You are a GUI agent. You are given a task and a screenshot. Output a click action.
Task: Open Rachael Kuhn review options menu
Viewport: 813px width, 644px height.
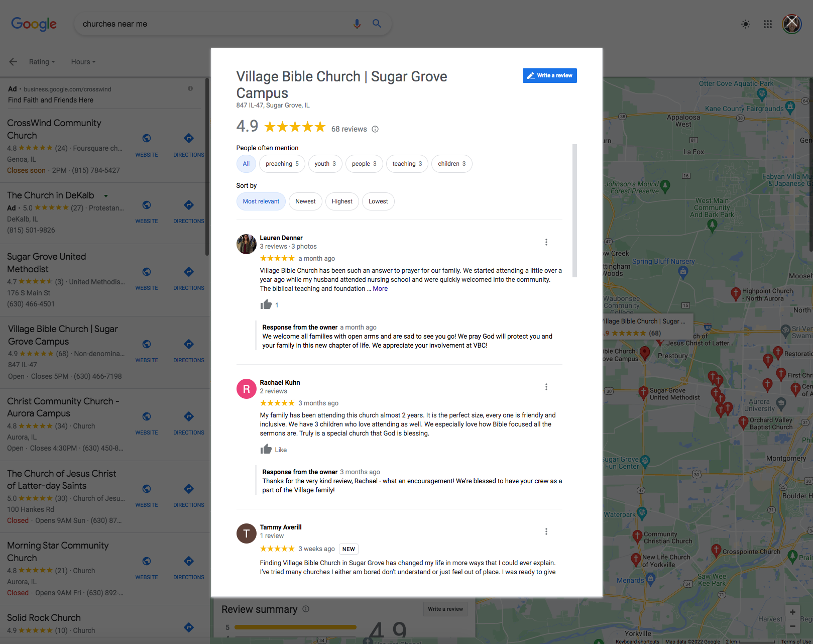pos(546,387)
